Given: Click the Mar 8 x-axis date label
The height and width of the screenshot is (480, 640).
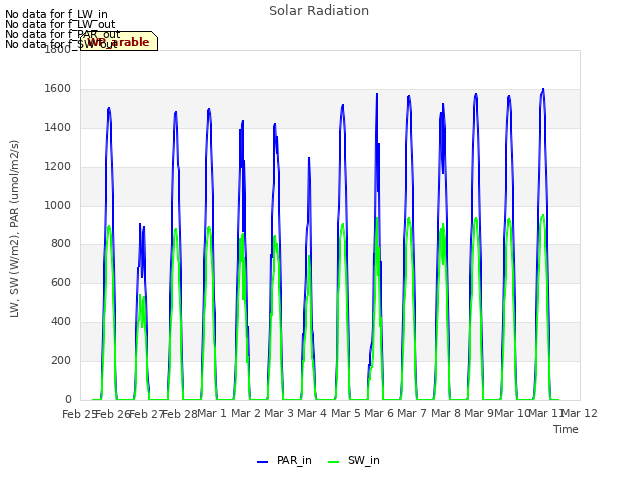Looking at the screenshot, I should coord(446,413).
